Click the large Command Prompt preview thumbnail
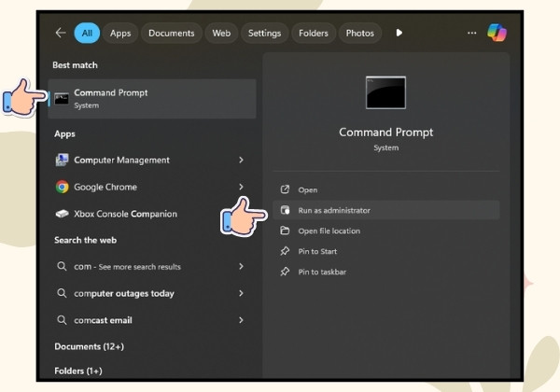 pyautogui.click(x=385, y=92)
